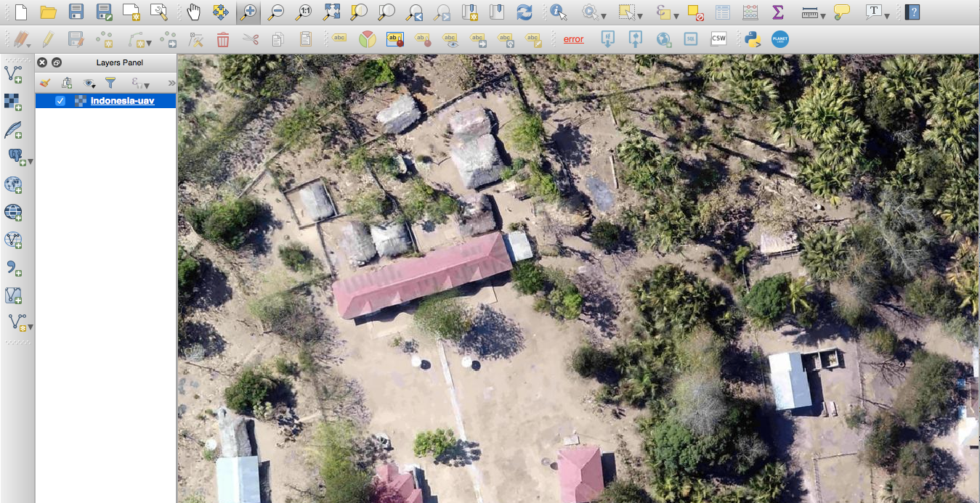Add Vector Layer from side toolbar
Screen dimensions: 980x503
pos(13,74)
